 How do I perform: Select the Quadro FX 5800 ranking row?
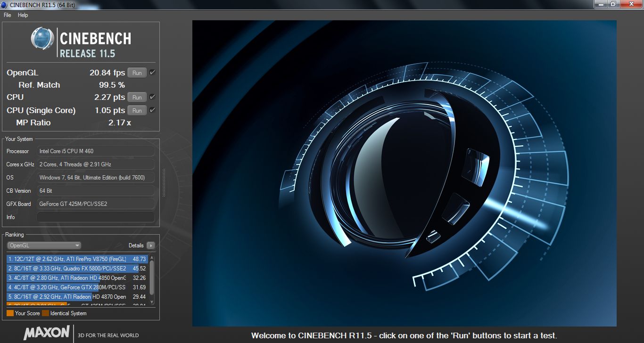77,269
